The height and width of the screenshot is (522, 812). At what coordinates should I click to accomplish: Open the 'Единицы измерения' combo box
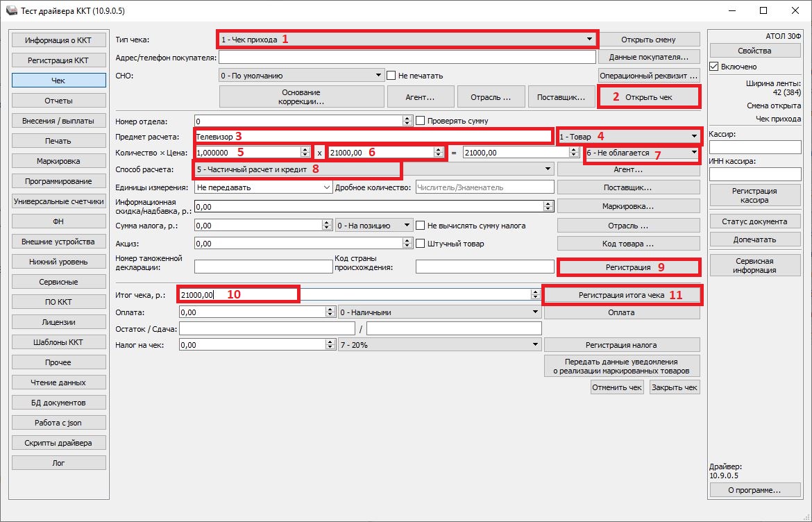(327, 187)
